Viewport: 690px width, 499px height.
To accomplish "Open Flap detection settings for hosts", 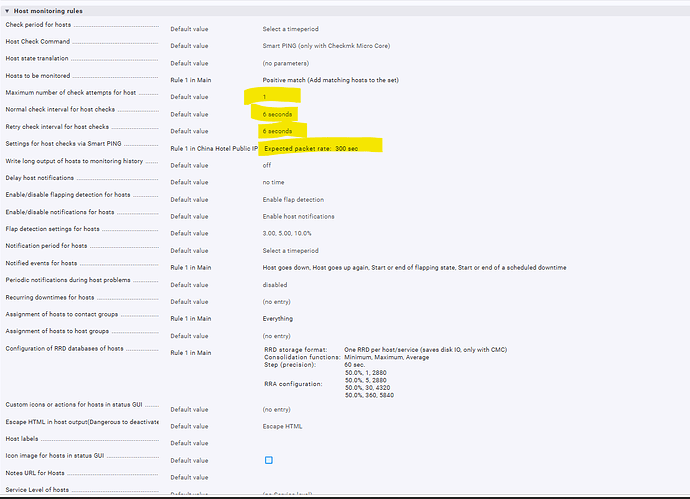I will pos(52,229).
